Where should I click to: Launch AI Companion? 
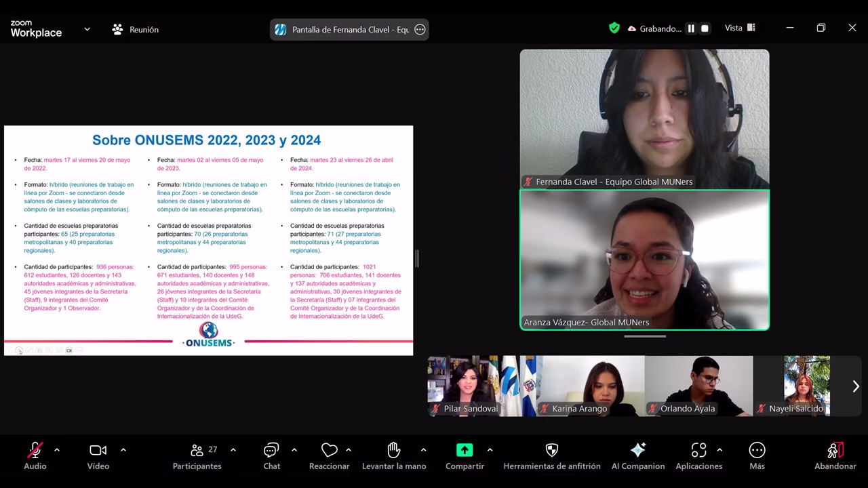pyautogui.click(x=637, y=456)
